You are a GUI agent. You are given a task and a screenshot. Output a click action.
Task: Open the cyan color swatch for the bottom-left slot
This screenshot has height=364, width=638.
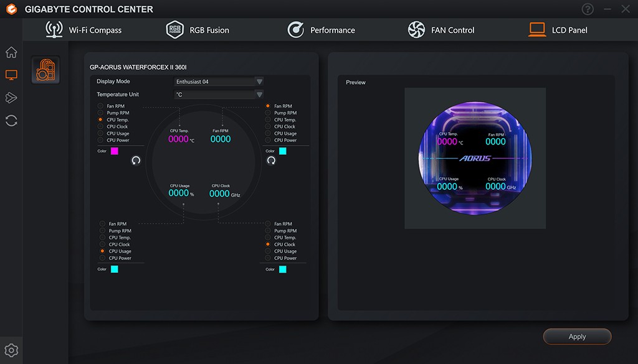point(115,269)
